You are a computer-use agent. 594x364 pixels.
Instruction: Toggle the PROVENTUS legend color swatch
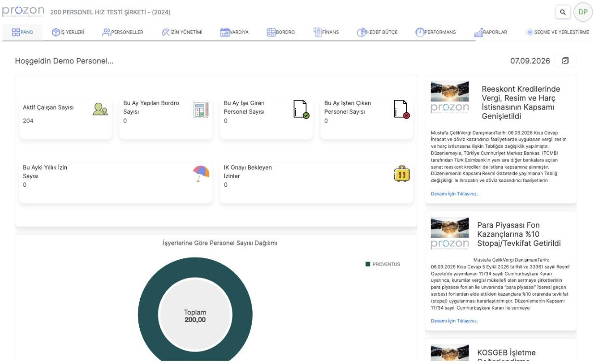pyautogui.click(x=368, y=264)
